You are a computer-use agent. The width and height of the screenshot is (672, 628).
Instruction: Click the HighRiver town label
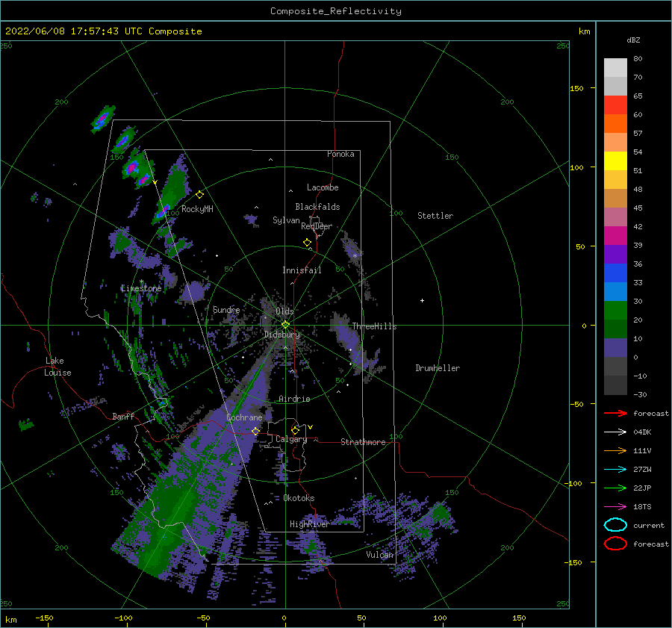point(309,524)
